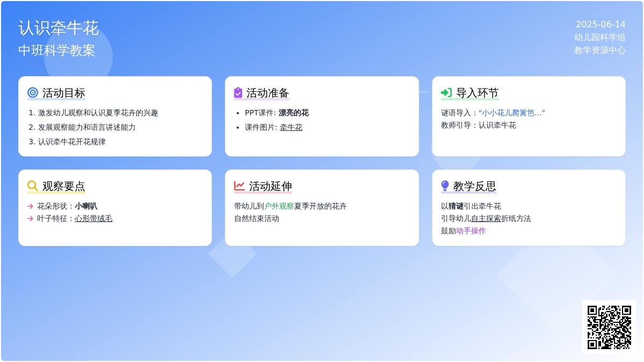Click the bold 猜谜 text
Viewport: 644px width, 362px height.
pos(456,206)
